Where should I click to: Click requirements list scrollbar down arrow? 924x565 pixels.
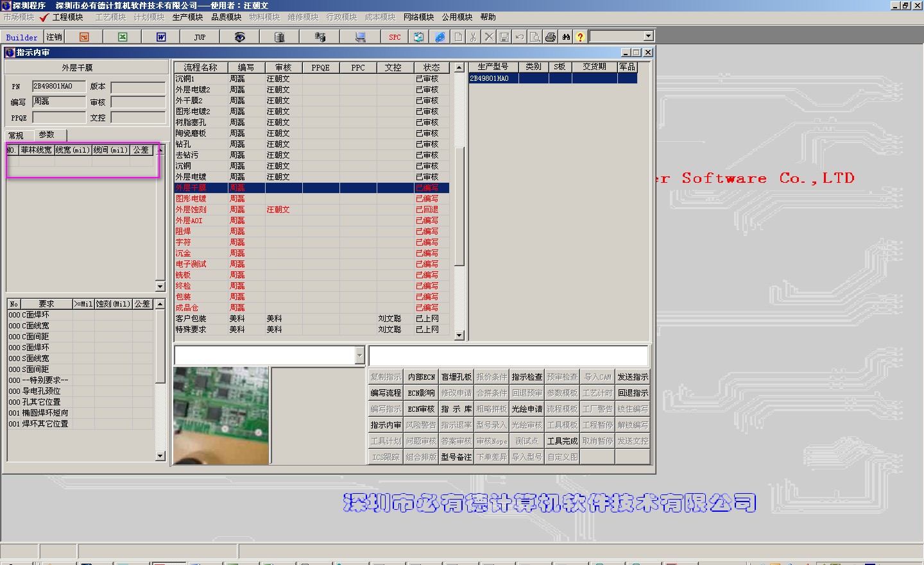click(x=160, y=456)
